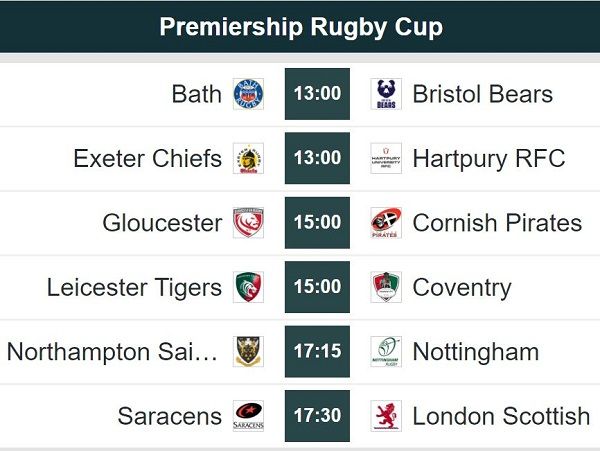
Task: Select the Nottingham Rugby logo
Action: (386, 352)
